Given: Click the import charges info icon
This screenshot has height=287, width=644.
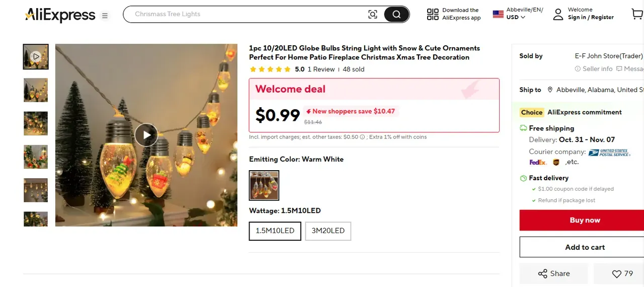Looking at the screenshot, I should [362, 137].
